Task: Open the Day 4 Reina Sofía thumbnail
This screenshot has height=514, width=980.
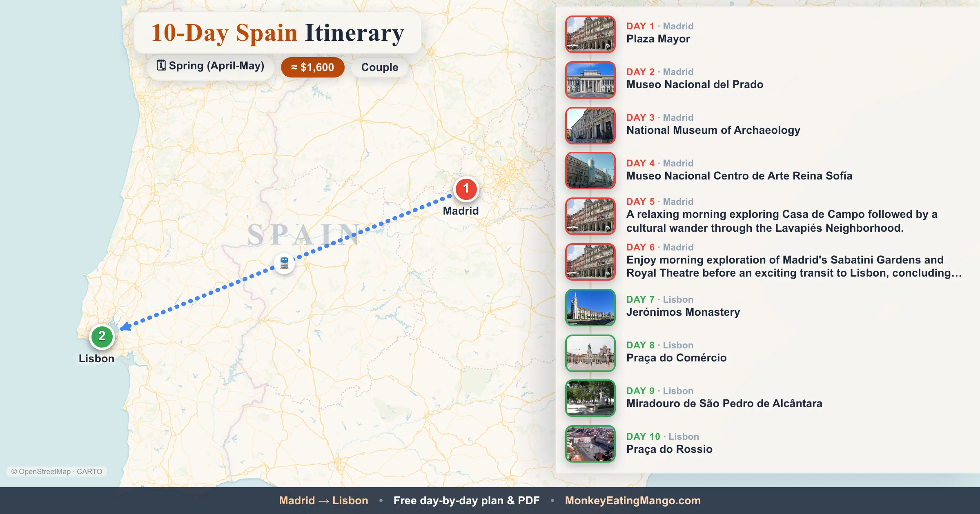Action: [x=590, y=171]
